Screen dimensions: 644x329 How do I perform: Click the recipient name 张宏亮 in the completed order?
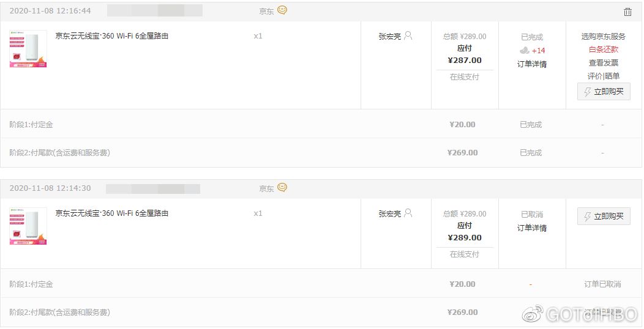[389, 37]
